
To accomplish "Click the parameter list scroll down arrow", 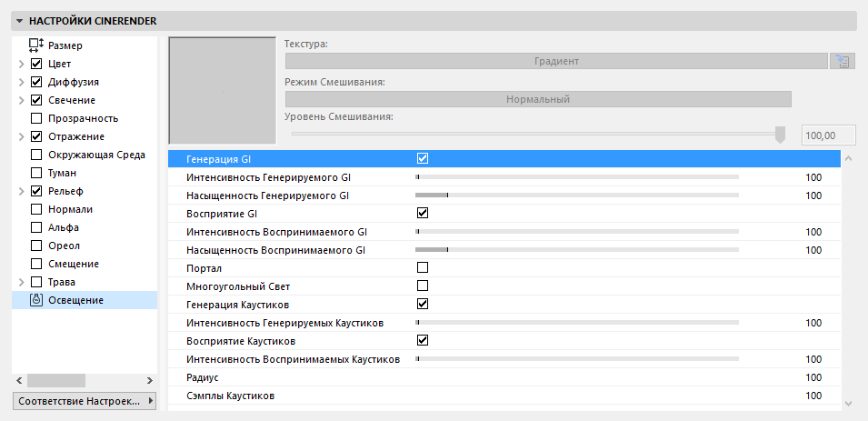I will coord(849,403).
